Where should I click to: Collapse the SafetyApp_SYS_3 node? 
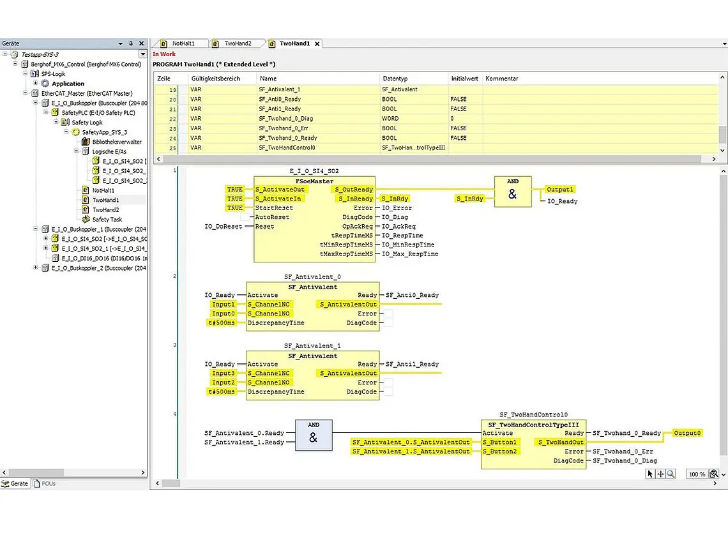(66, 132)
